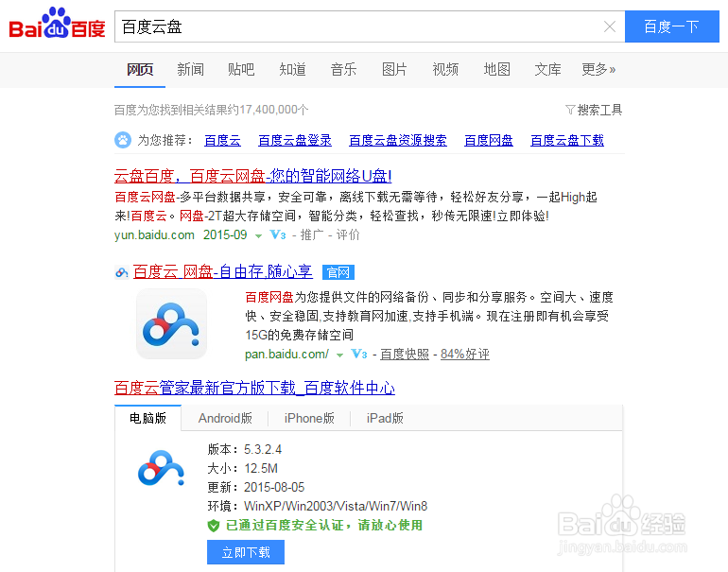This screenshot has height=572, width=728.
Task: Open the recommended link 百度云
Action: click(222, 140)
